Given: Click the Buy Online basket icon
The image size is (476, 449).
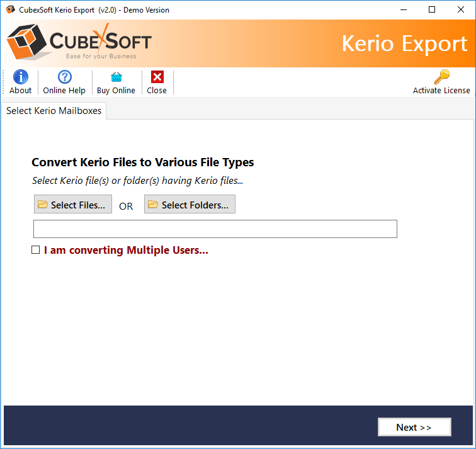Looking at the screenshot, I should 116,77.
